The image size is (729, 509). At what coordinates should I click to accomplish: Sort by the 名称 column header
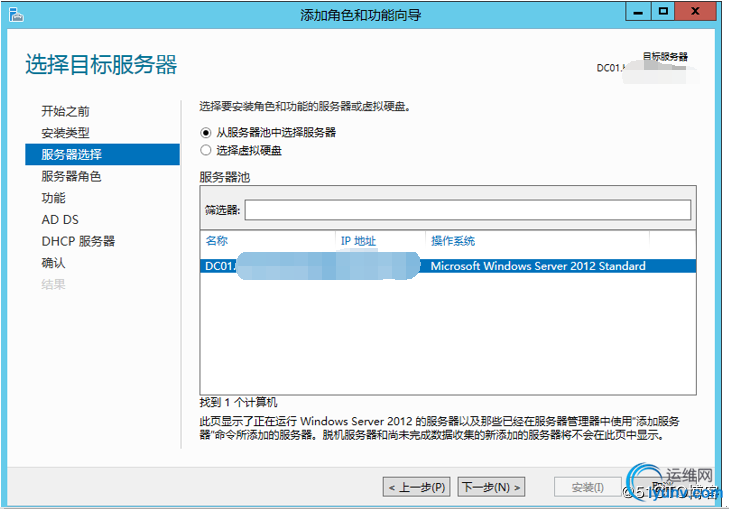coord(217,241)
